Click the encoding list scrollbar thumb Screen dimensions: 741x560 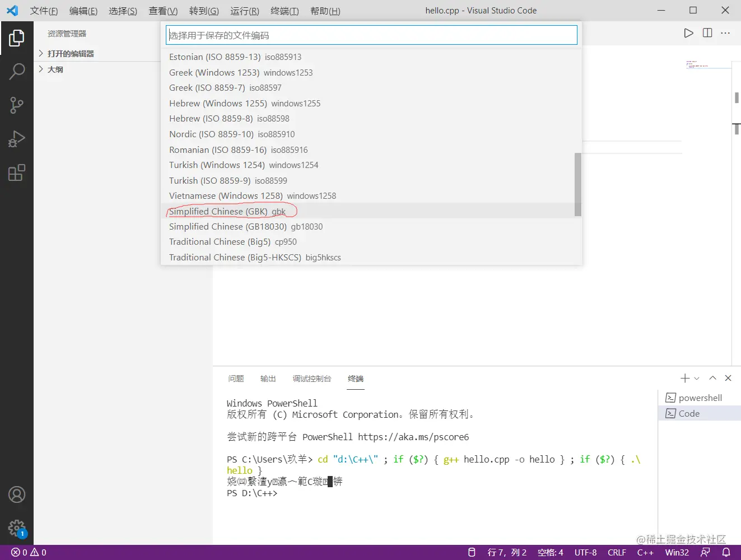[578, 184]
